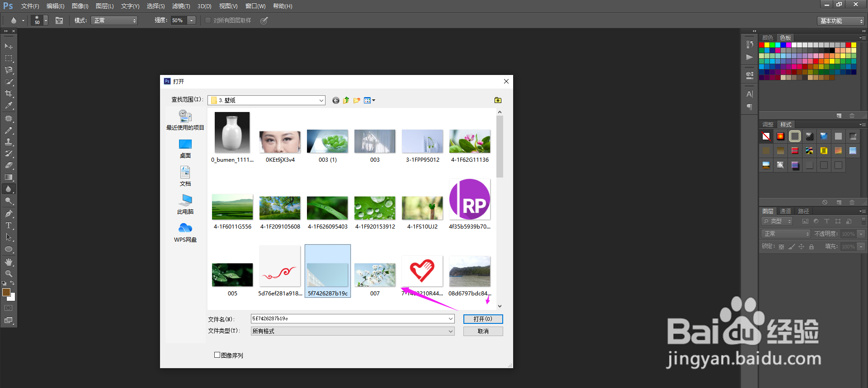Open the blur Mode dropdown

114,20
